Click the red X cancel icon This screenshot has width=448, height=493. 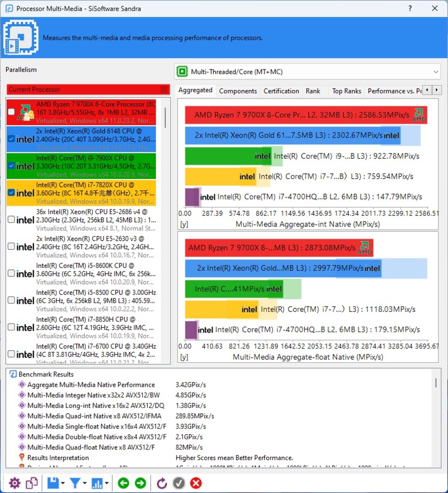pos(196,483)
